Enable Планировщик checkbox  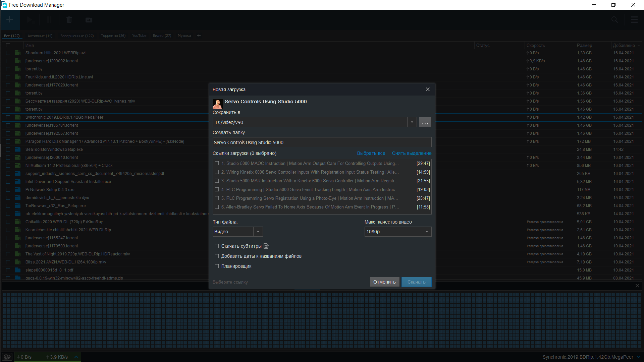pyautogui.click(x=217, y=266)
